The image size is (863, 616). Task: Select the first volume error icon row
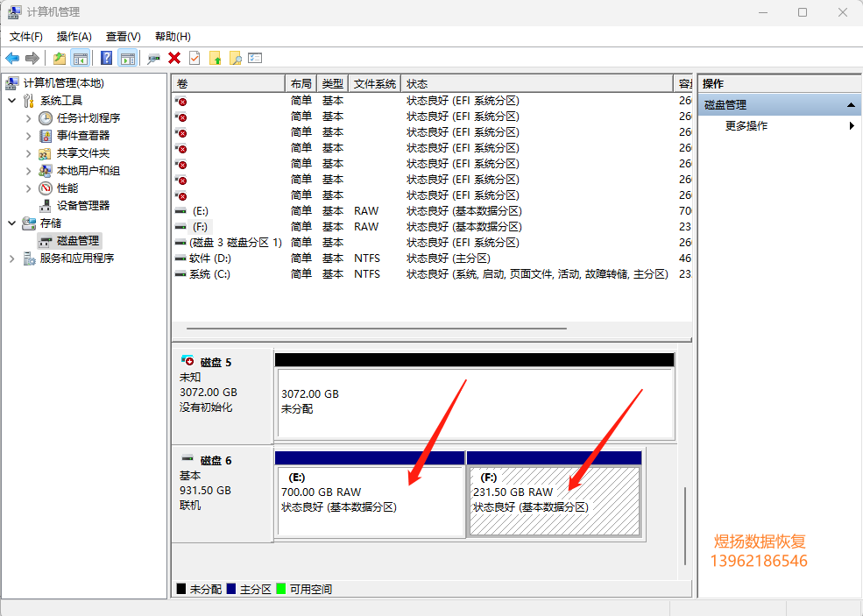click(x=180, y=101)
